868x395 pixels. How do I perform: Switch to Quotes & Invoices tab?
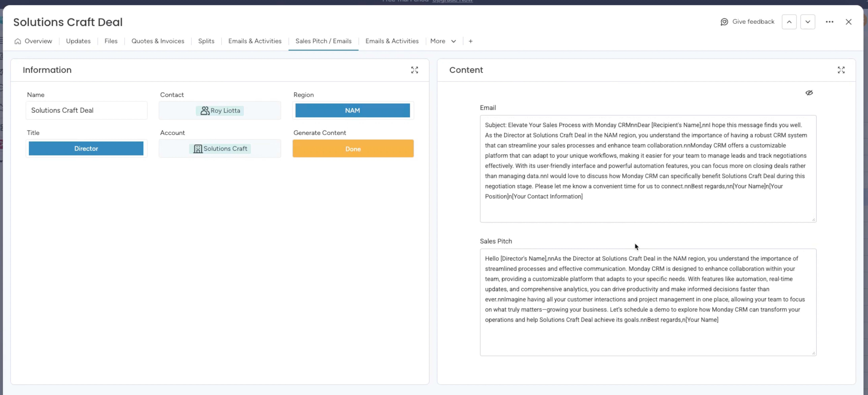tap(158, 41)
